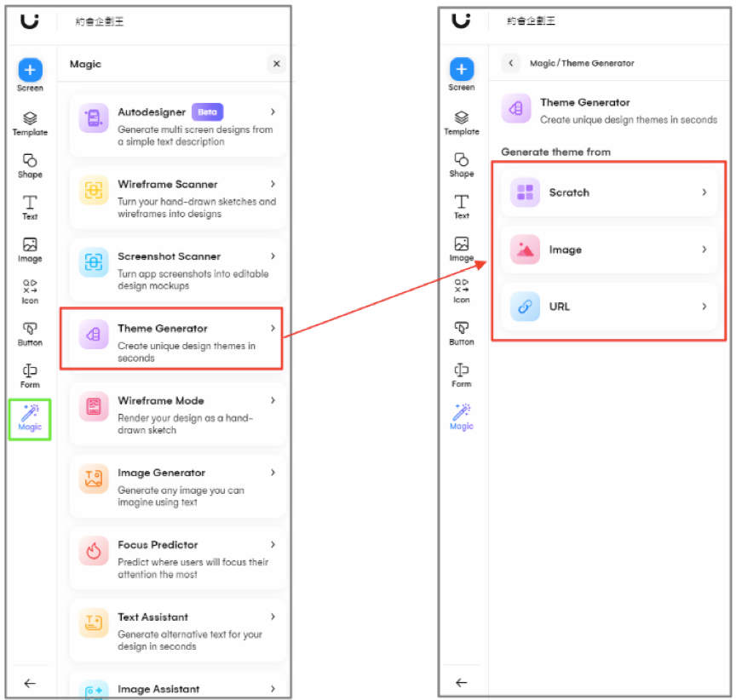Go back from Theme Generator breadcrumb
Viewport: 736px width, 700px height.
pos(511,63)
